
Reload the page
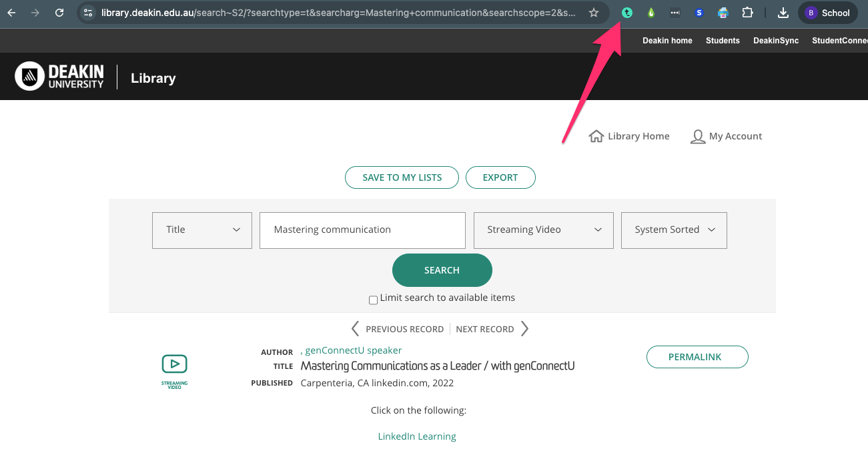click(59, 13)
